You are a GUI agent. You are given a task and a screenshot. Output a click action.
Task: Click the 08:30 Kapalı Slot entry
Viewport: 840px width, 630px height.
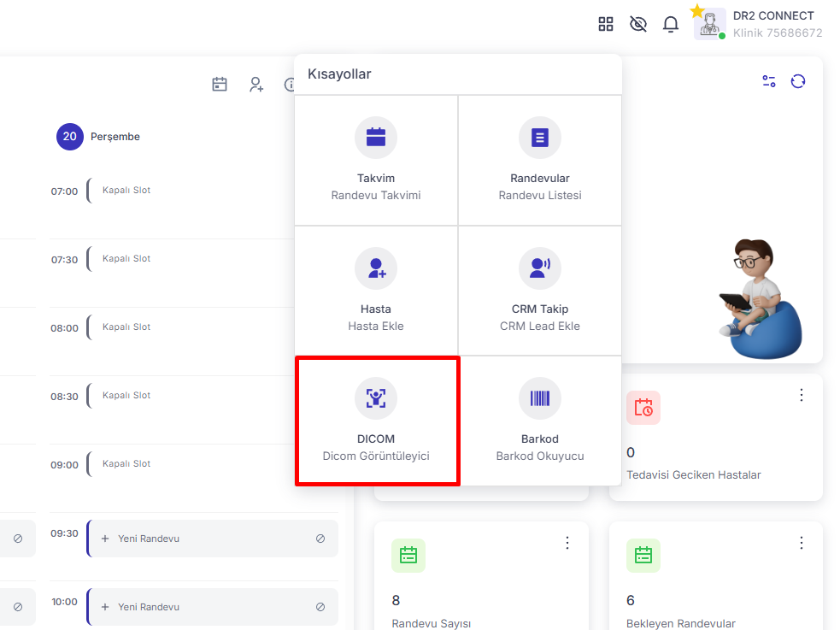tap(126, 396)
